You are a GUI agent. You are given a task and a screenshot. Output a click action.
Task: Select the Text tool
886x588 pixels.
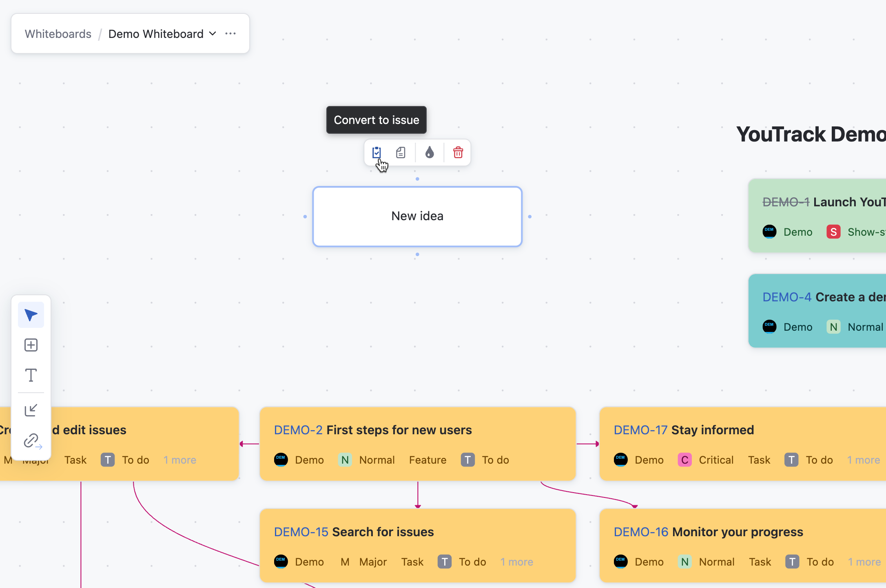(x=31, y=375)
